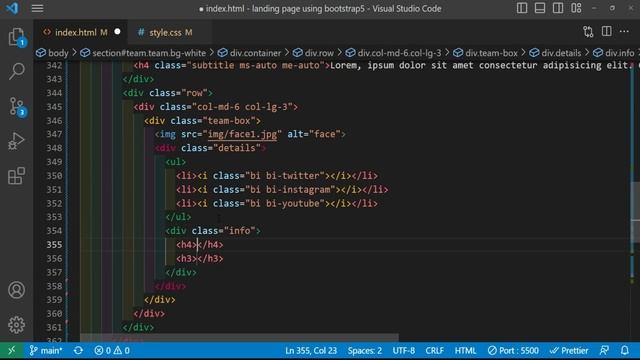640x360 pixels.
Task: Change HTML language mode
Action: pyautogui.click(x=465, y=351)
